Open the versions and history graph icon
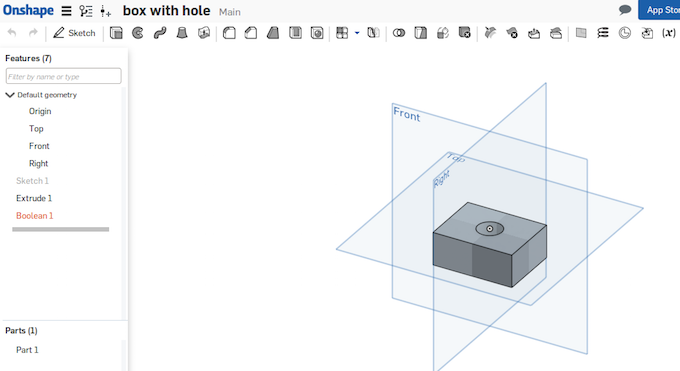Screen dimensions: 680x371 point(86,11)
